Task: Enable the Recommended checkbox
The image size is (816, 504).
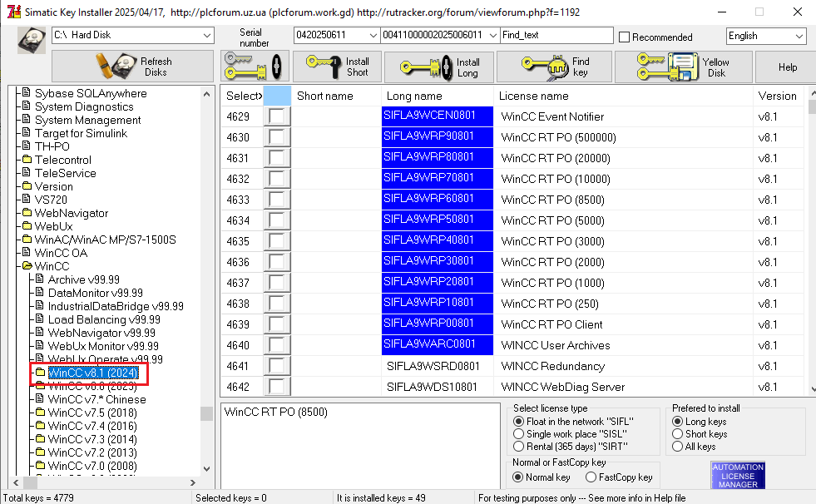Action: [x=625, y=37]
